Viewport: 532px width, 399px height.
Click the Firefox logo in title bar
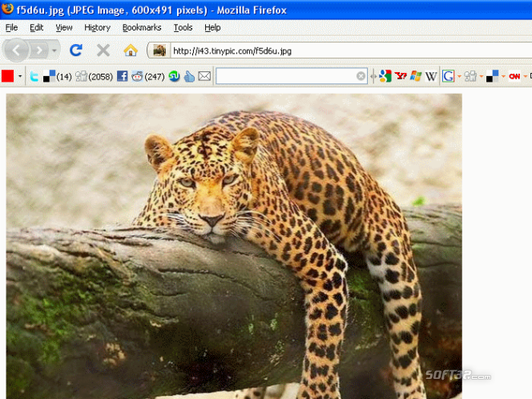click(x=7, y=9)
